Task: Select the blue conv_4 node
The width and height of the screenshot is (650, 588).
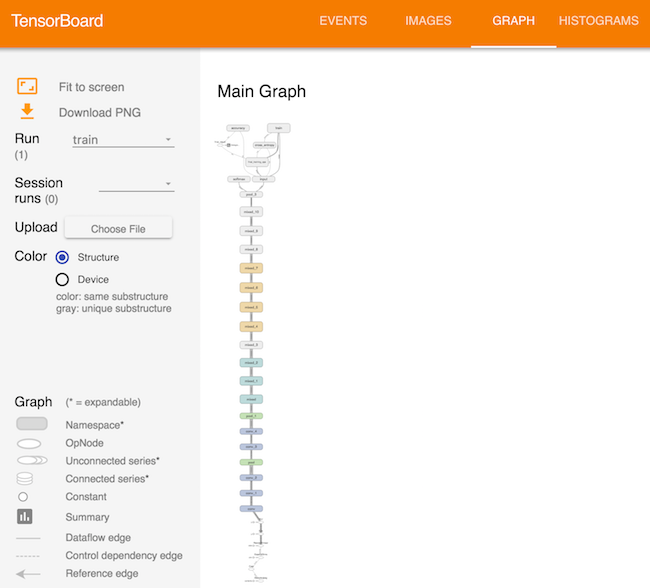Action: 251,432
